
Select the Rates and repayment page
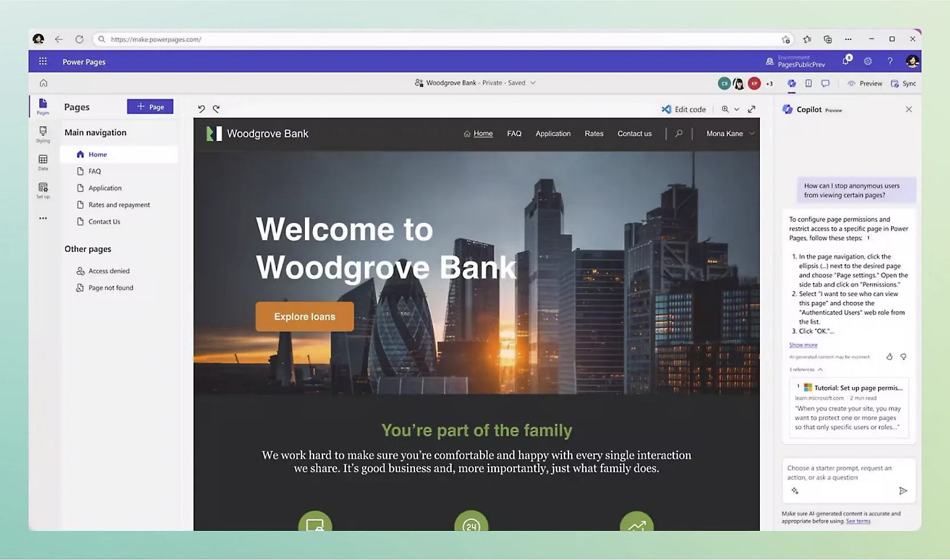click(119, 205)
